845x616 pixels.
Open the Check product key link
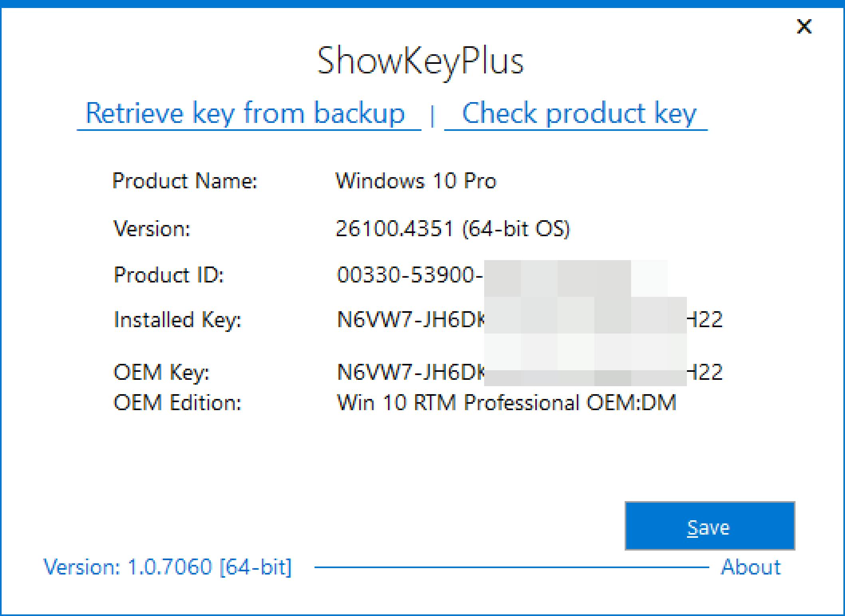click(x=578, y=113)
